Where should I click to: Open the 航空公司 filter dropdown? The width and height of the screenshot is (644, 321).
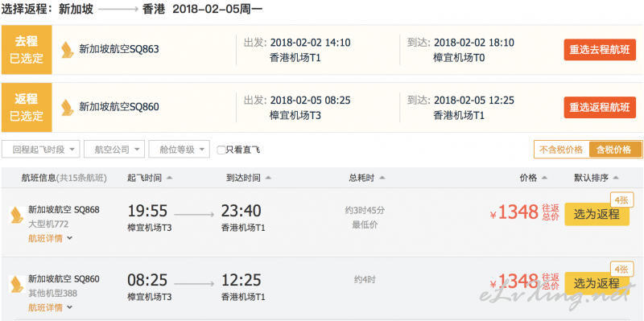click(114, 149)
